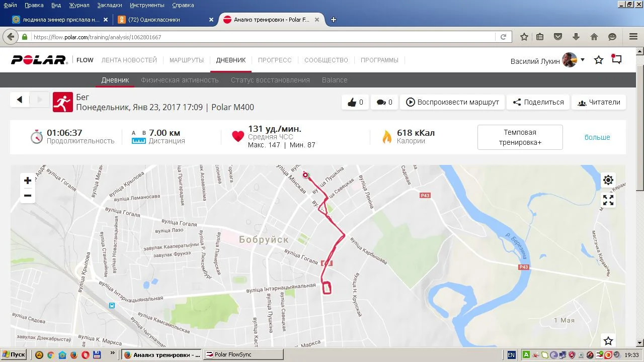Viewport: 644px width, 362px height.
Task: Open the Правка menu
Action: click(34, 5)
